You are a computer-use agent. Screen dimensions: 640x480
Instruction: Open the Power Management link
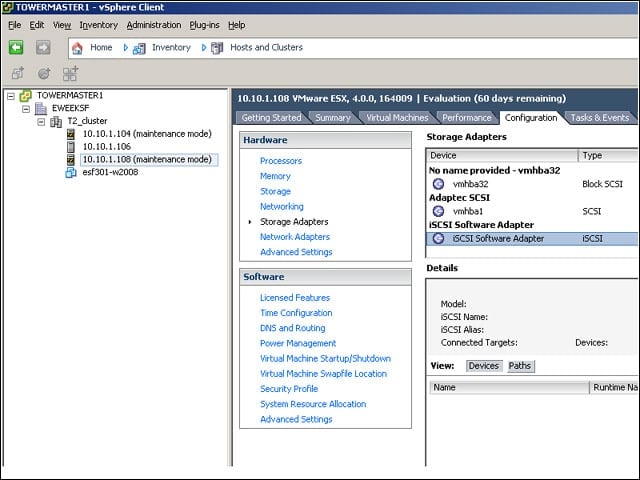pyautogui.click(x=298, y=343)
